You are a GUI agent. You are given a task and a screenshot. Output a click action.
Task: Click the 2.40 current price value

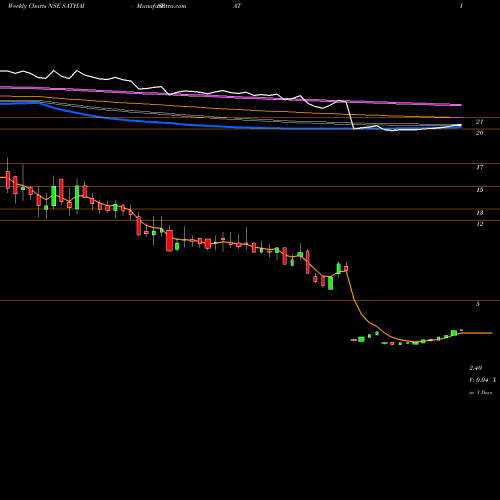pos(475,368)
